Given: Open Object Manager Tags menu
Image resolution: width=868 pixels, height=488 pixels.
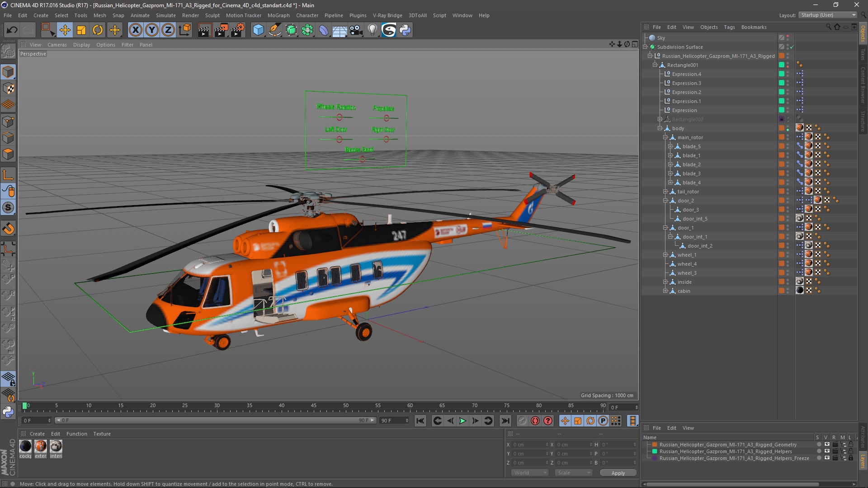Looking at the screenshot, I should click(x=729, y=27).
